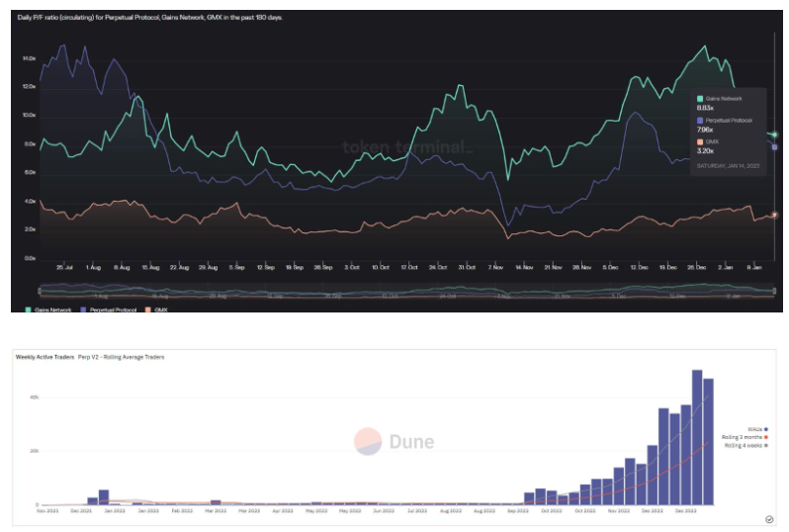789x532 pixels.
Task: Click the '12.0x' y-axis label
Action: (30, 87)
